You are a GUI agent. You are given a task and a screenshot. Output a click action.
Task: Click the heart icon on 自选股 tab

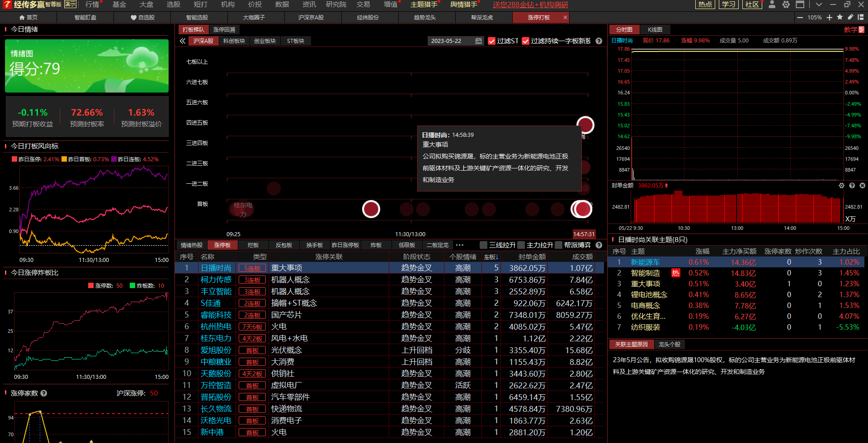[x=133, y=18]
